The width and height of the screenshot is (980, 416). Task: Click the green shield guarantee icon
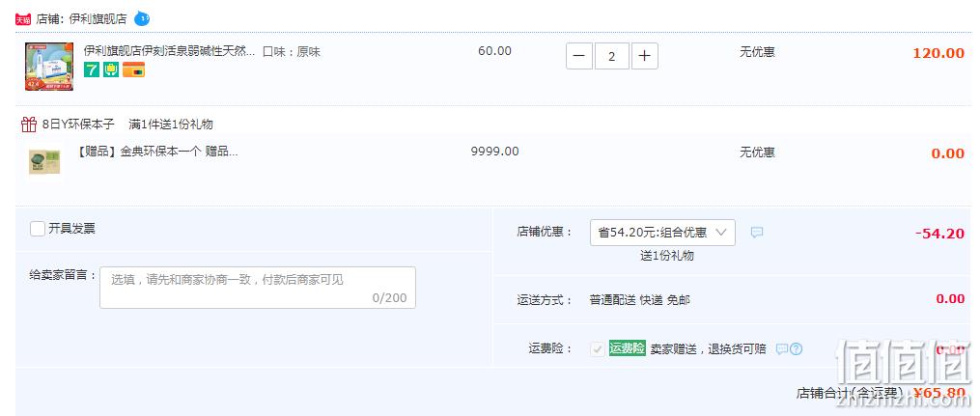(x=111, y=69)
